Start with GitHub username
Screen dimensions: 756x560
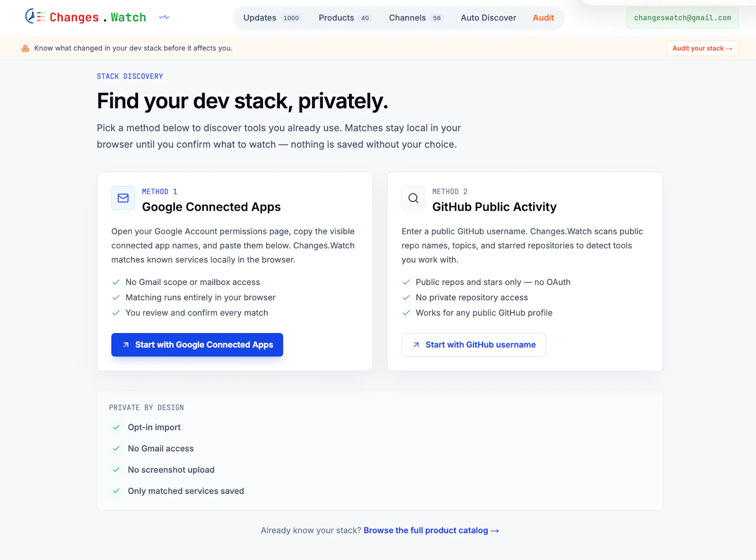click(x=473, y=345)
